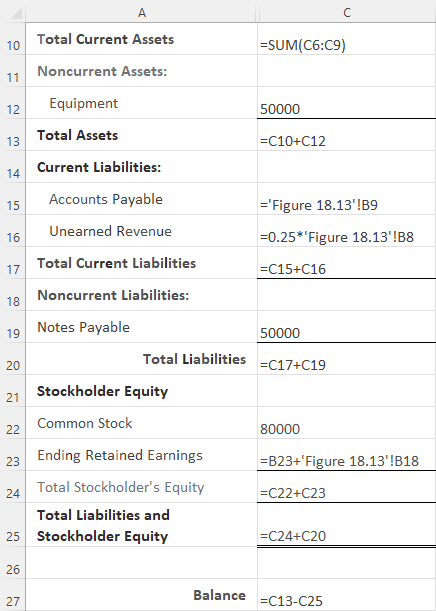Viewport: 436px width, 611px height.
Task: Select the Equipment value 50000 cell
Action: pyautogui.click(x=347, y=103)
